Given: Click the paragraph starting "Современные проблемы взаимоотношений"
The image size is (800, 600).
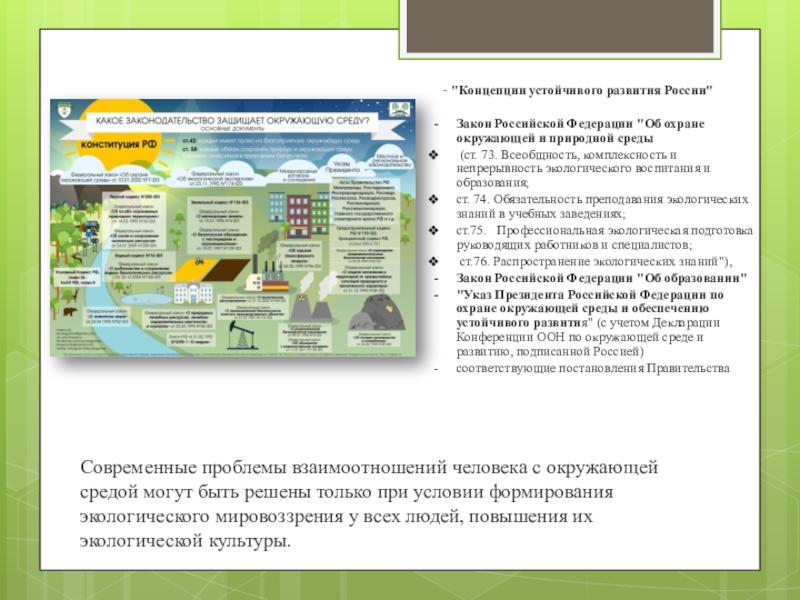Looking at the screenshot, I should click(368, 504).
